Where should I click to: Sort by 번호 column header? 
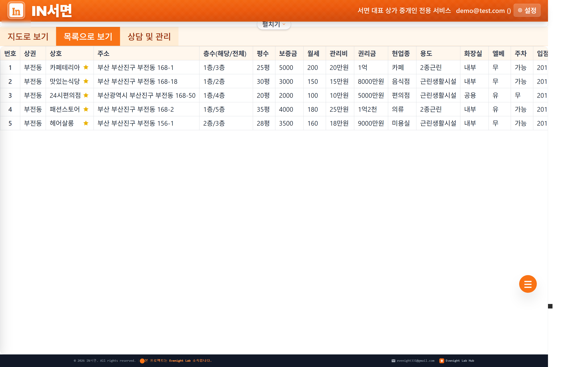10,53
